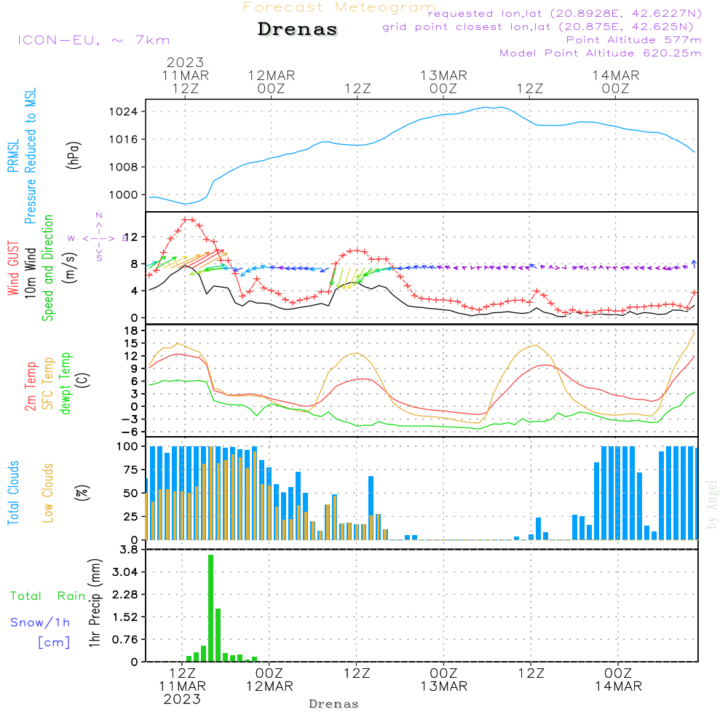
Task: Click the 1024 pressure axis value
Action: click(124, 111)
